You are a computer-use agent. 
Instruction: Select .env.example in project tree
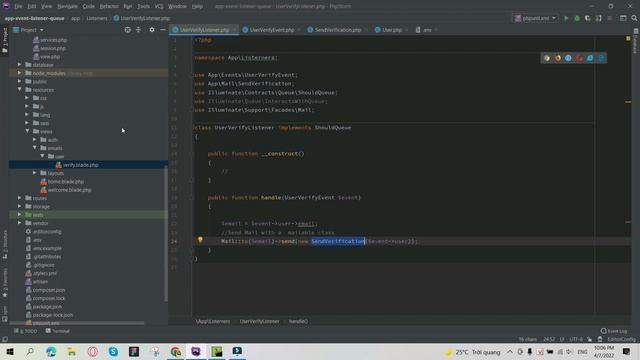click(x=47, y=248)
